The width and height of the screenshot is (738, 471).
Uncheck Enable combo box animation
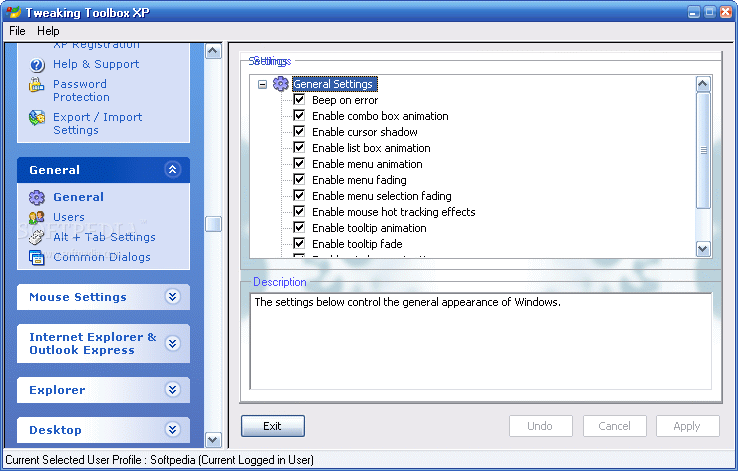click(x=299, y=115)
